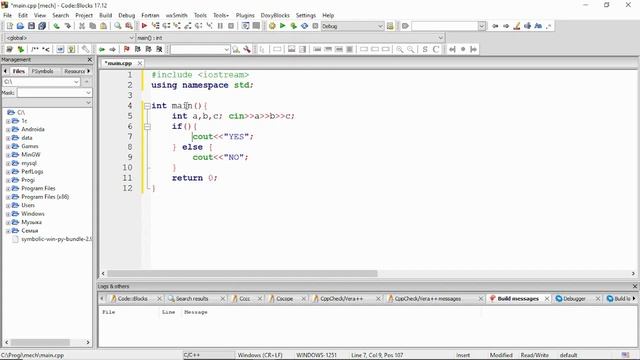Click the Pause debugger icon
The image size is (640, 360).
coord(220,26)
